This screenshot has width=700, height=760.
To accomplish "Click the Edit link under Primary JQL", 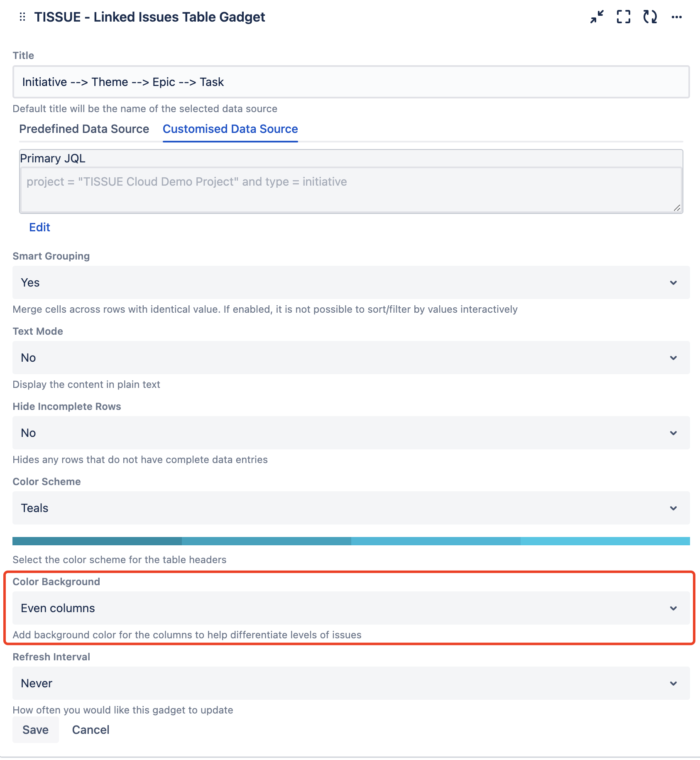I will (x=39, y=227).
